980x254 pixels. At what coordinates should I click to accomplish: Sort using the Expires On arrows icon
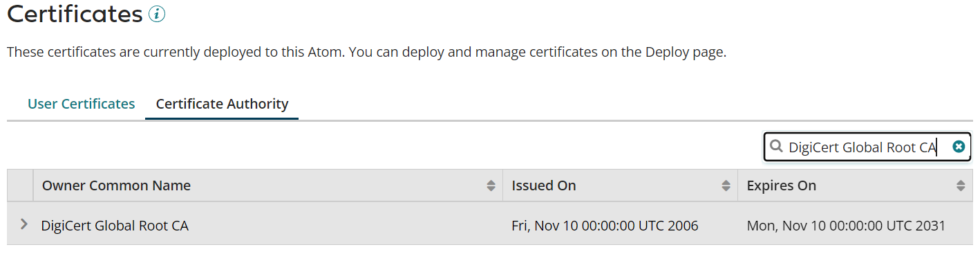pos(961,185)
